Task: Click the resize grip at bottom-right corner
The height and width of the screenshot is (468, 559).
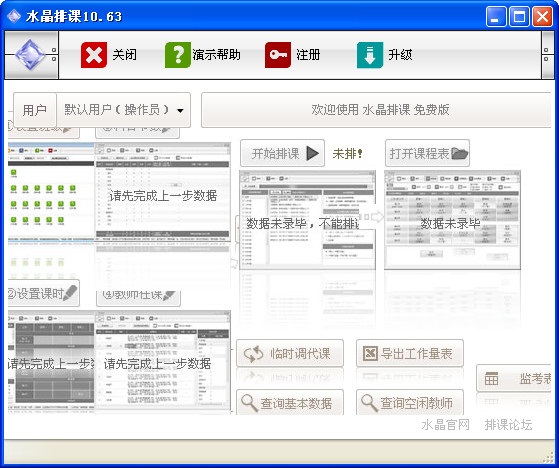Action: pyautogui.click(x=549, y=458)
